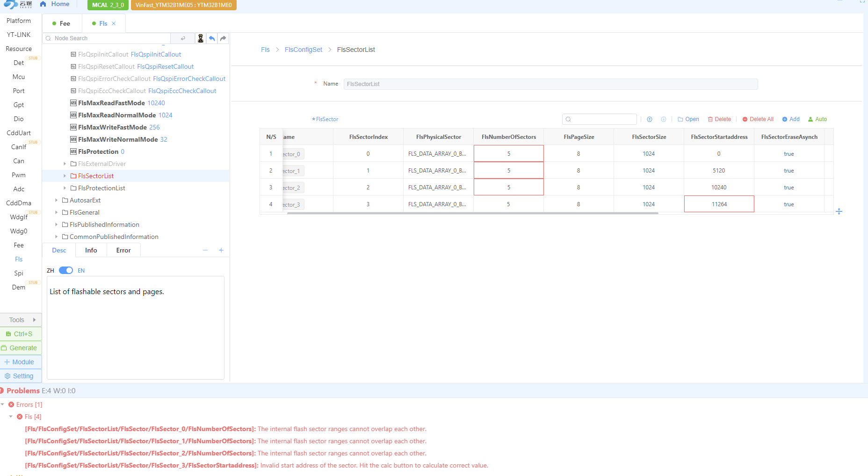868x476 pixels.
Task: Close the Fls tab
Action: coord(114,23)
